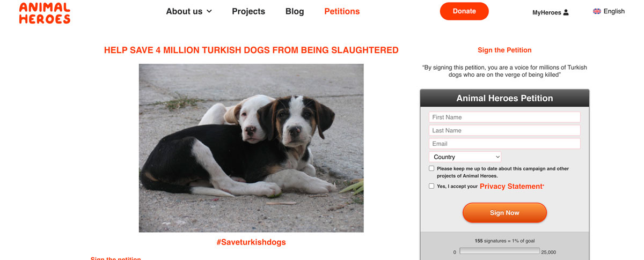Enable the keep me up to date checkbox
Screen dimensions: 644x260
pos(431,168)
